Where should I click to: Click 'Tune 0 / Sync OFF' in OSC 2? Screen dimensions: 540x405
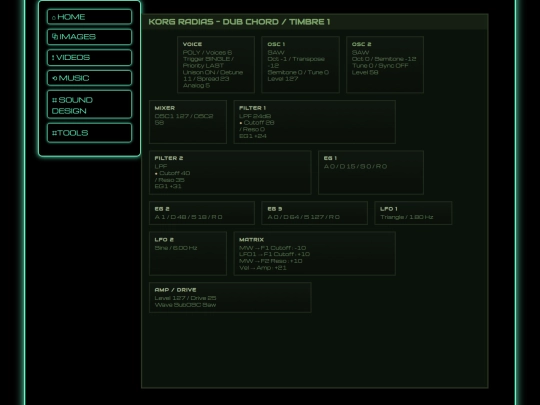pos(380,66)
